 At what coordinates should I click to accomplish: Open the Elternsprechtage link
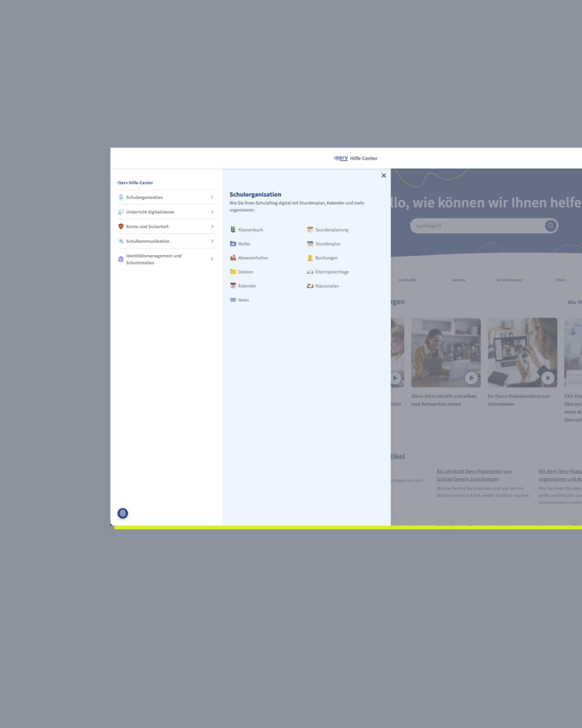(x=332, y=272)
